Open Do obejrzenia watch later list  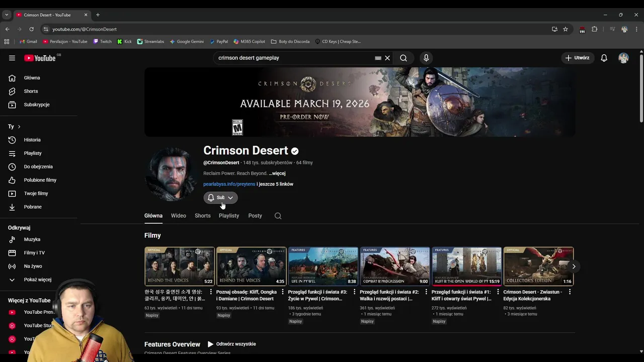(39, 166)
